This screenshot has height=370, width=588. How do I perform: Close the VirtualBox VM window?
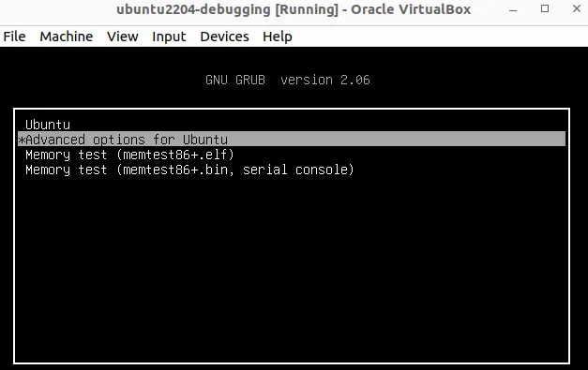point(577,8)
